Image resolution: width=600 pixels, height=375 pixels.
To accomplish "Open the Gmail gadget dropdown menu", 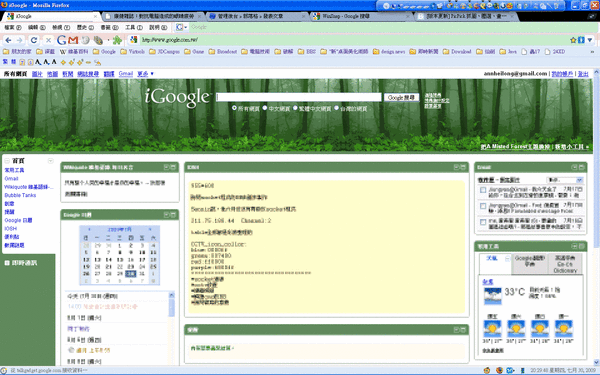I will point(574,167).
